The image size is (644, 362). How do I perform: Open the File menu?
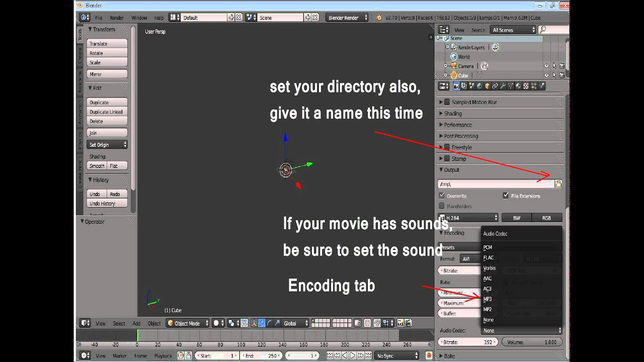(x=99, y=18)
